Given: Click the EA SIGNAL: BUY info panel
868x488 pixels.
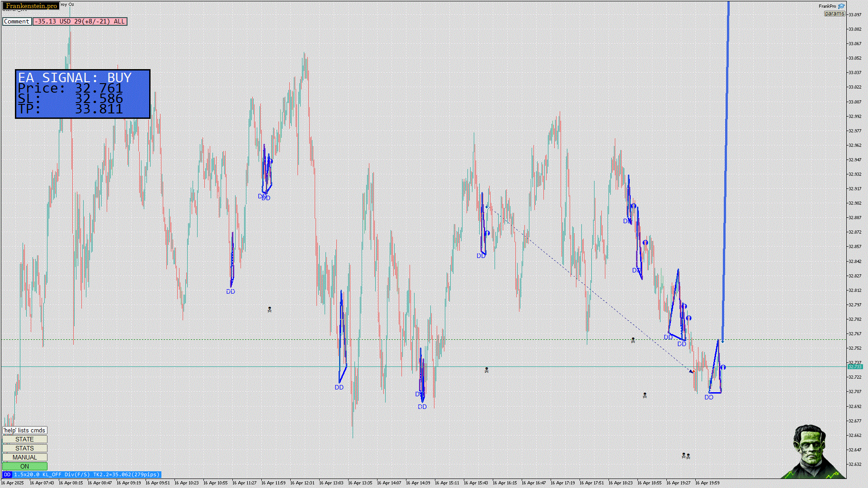Looking at the screenshot, I should (x=83, y=94).
